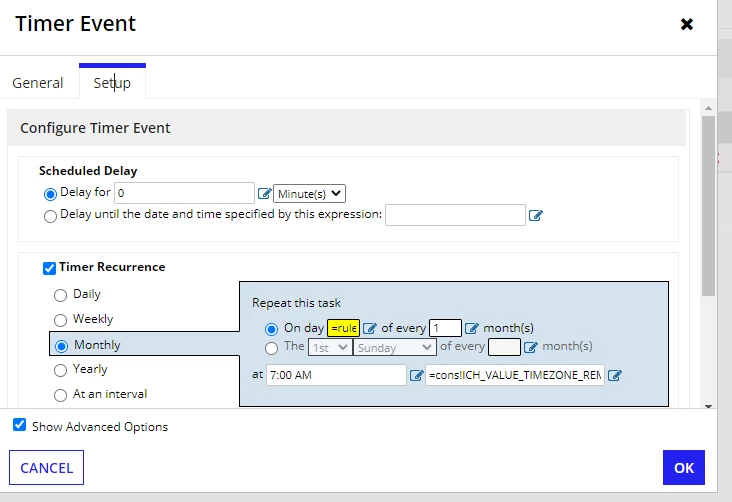Image resolution: width=732 pixels, height=502 pixels.
Task: Click the CANCEL button
Action: (46, 467)
